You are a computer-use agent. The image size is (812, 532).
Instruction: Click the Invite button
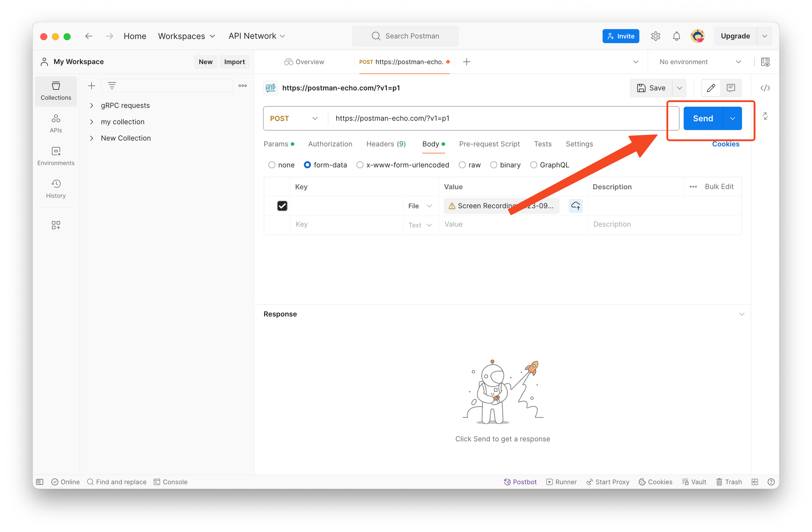pos(621,36)
